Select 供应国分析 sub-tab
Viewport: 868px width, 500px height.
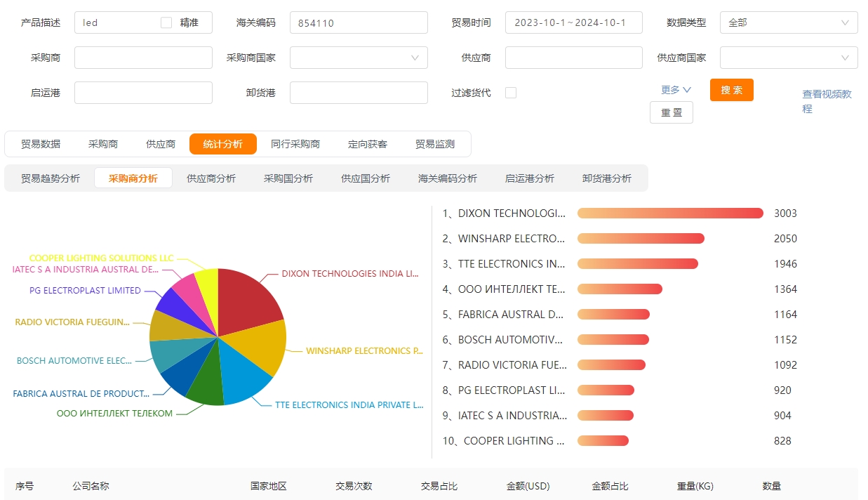pos(366,178)
